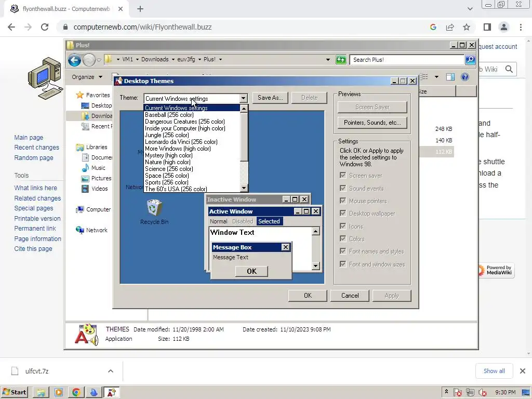This screenshot has width=532, height=399.
Task: Open the Windows Start button
Action: click(x=14, y=392)
